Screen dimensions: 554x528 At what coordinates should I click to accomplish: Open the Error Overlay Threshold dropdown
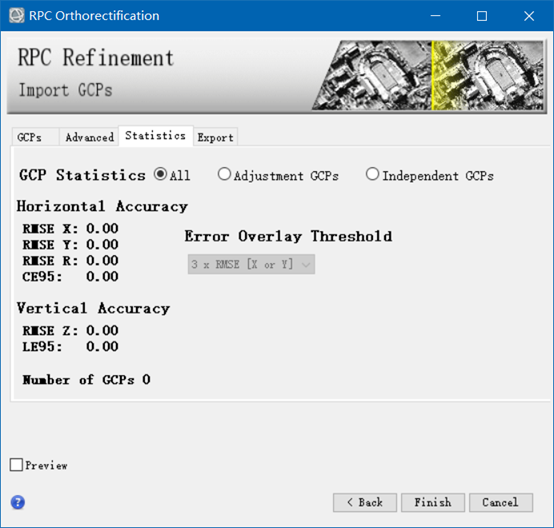coord(251,264)
